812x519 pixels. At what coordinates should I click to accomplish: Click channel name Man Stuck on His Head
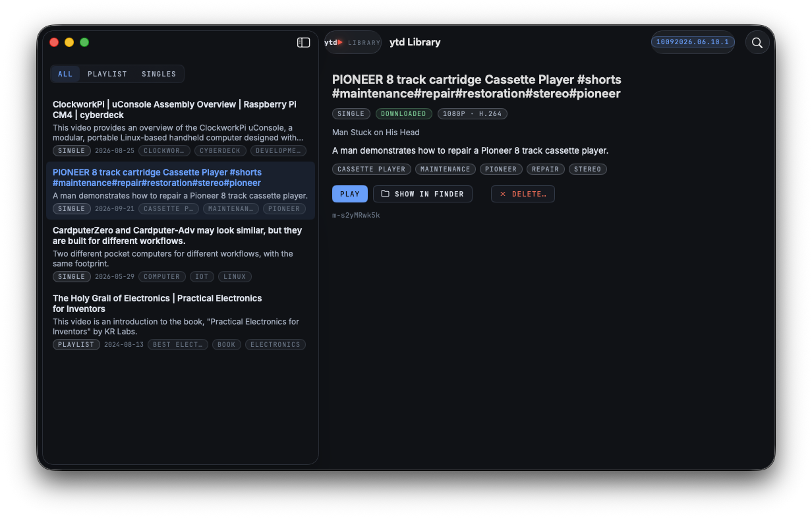(376, 133)
